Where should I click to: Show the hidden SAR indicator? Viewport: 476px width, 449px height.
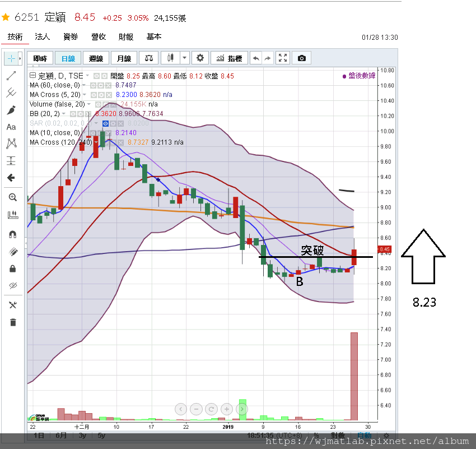[105, 123]
